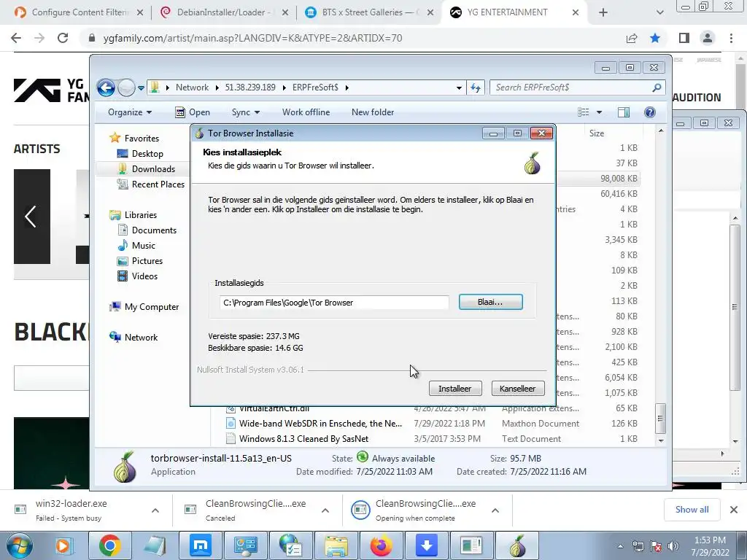Click Work offline in toolbar
The width and height of the screenshot is (747, 560).
306,112
